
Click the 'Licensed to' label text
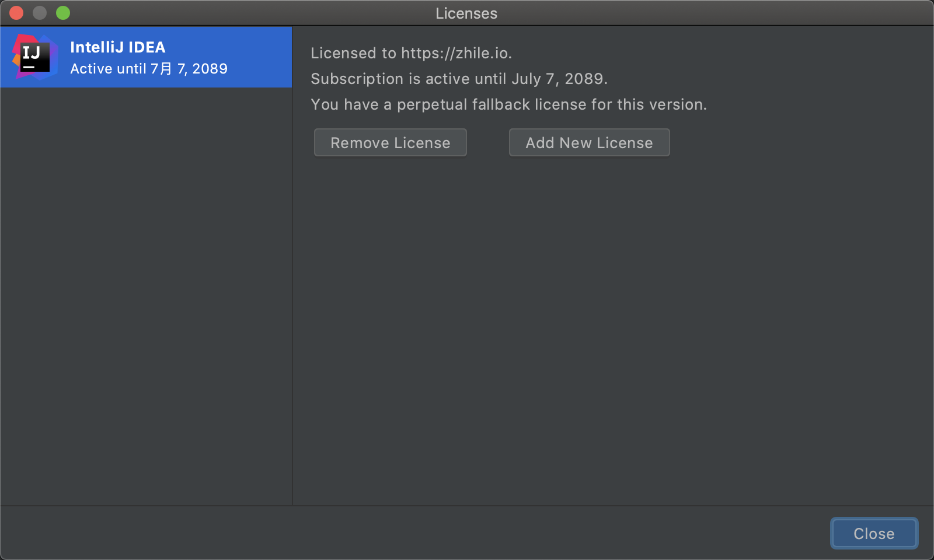353,53
